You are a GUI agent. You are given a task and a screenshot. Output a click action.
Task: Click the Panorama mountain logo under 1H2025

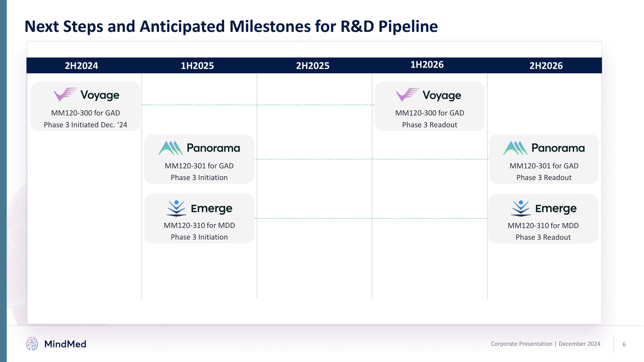[170, 148]
